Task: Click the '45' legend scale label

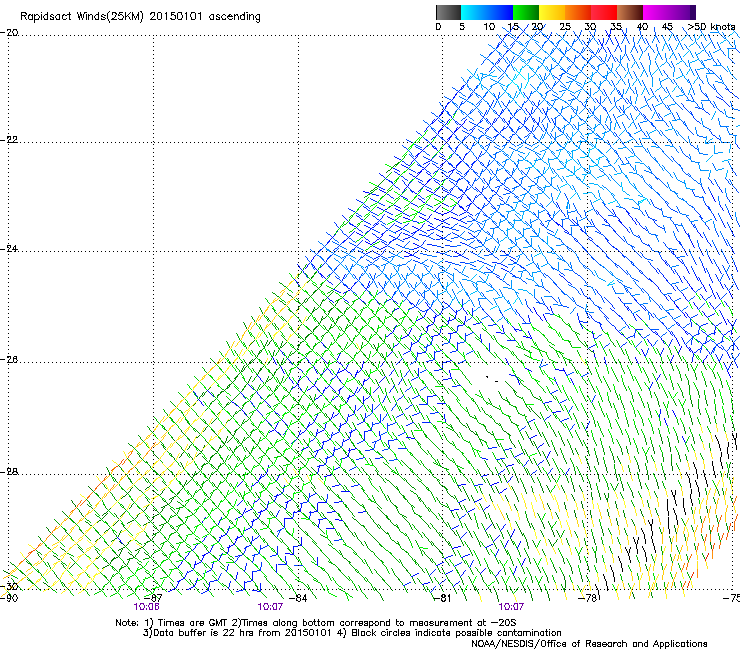Action: pos(667,27)
